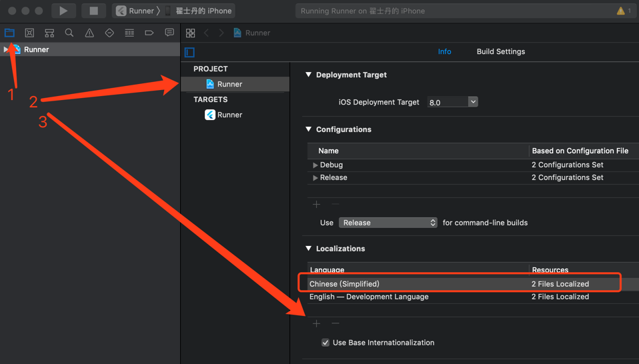This screenshot has width=639, height=364.
Task: Switch to the Symbol navigator
Action: click(x=49, y=33)
